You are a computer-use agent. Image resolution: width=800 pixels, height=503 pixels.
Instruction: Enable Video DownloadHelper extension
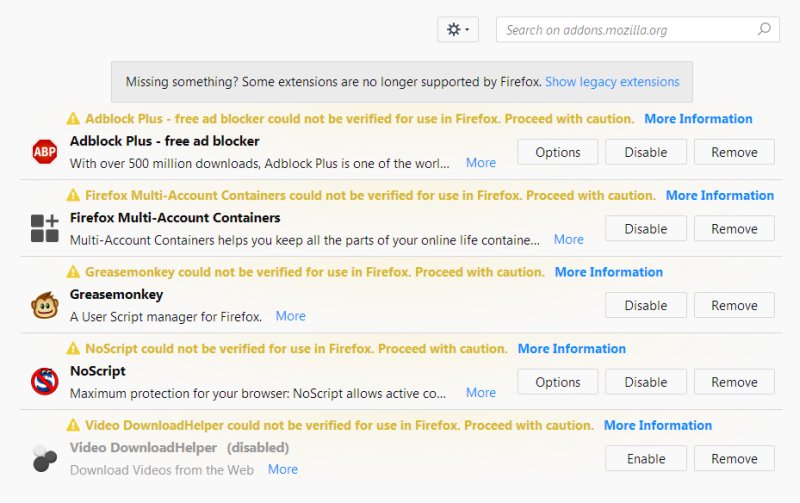tap(646, 459)
